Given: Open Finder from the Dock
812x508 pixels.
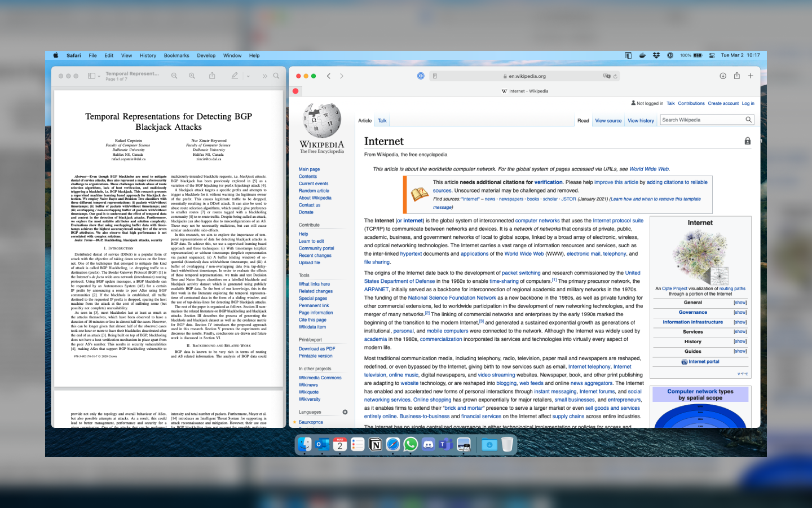Looking at the screenshot, I should (304, 445).
